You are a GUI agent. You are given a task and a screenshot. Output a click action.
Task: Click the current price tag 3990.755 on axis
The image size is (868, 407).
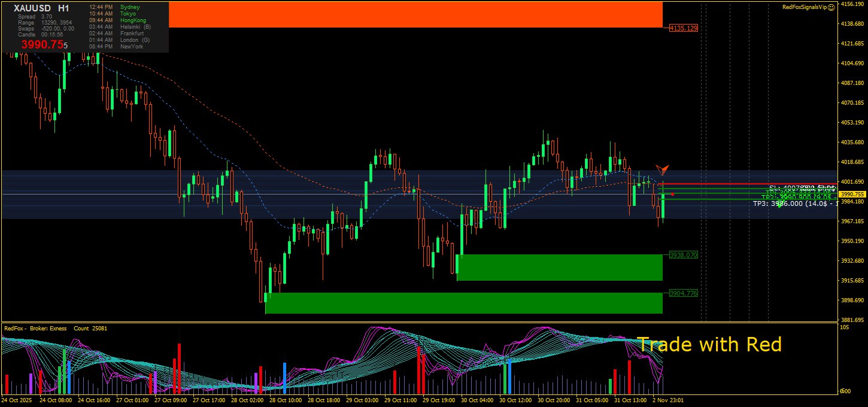click(852, 194)
